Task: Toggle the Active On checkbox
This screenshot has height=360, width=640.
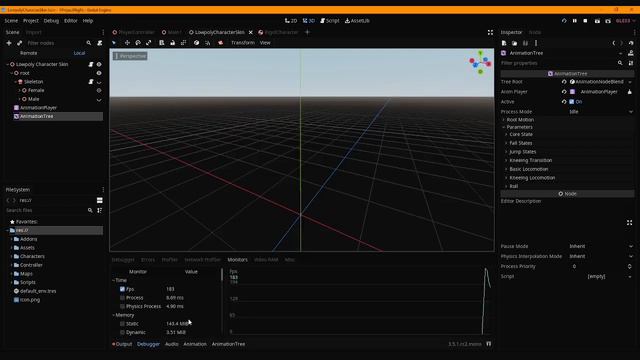Action: point(571,102)
